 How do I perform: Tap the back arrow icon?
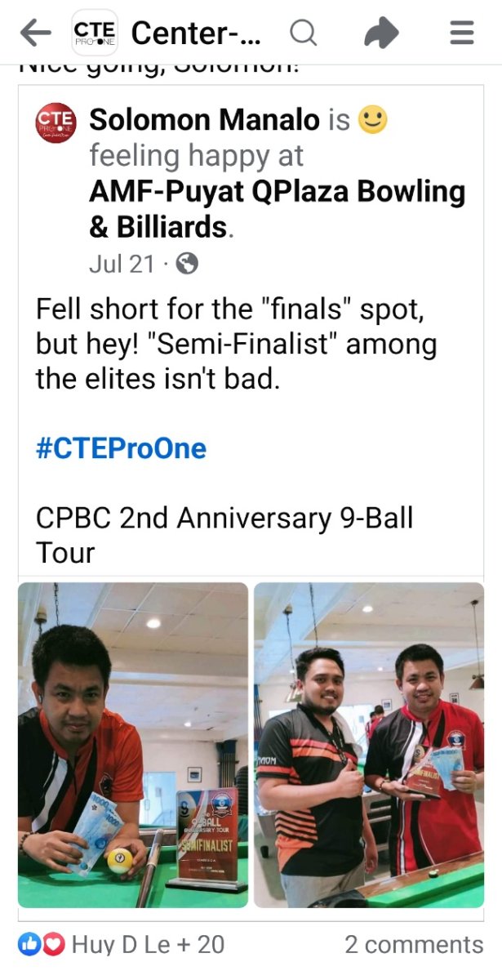pyautogui.click(x=35, y=33)
